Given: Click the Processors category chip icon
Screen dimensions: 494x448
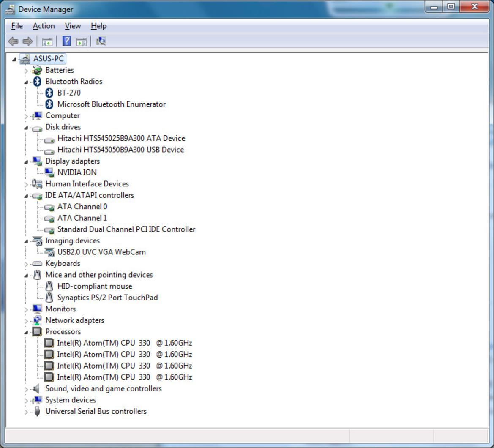Looking at the screenshot, I should pyautogui.click(x=37, y=331).
